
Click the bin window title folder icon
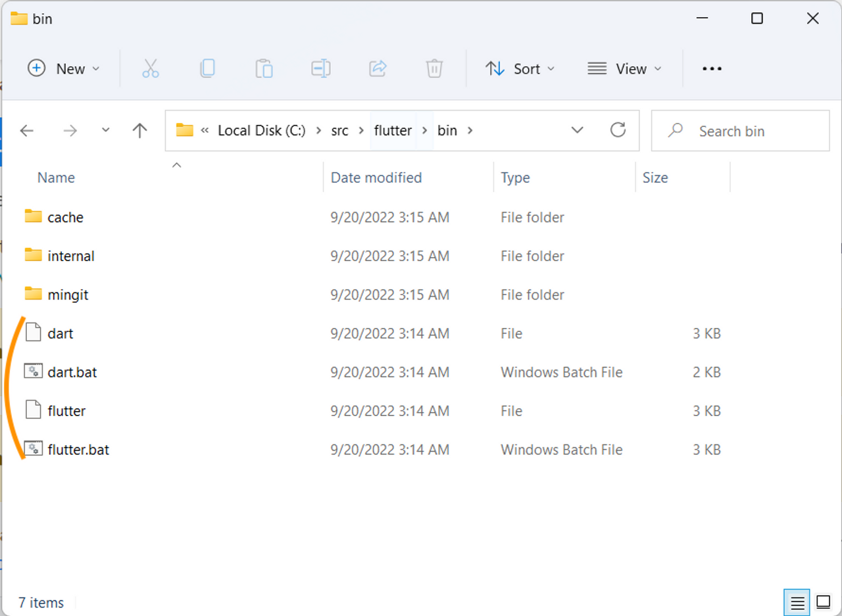pos(19,18)
